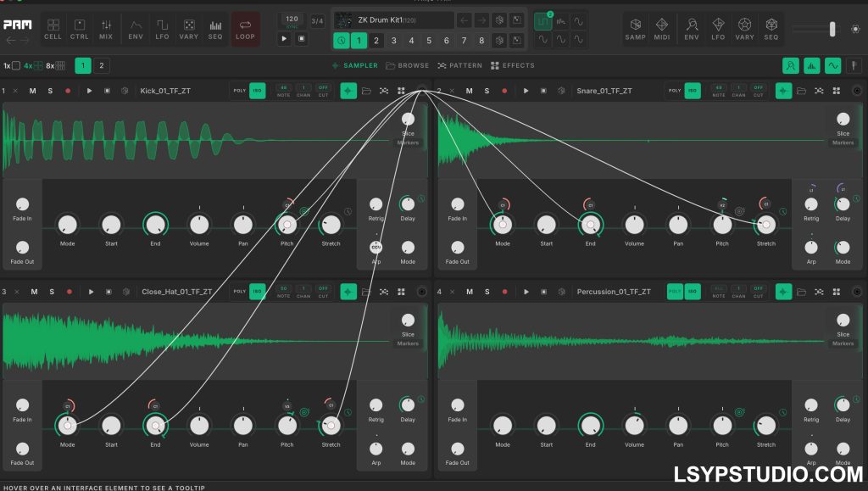Select cell page 2

click(x=102, y=66)
